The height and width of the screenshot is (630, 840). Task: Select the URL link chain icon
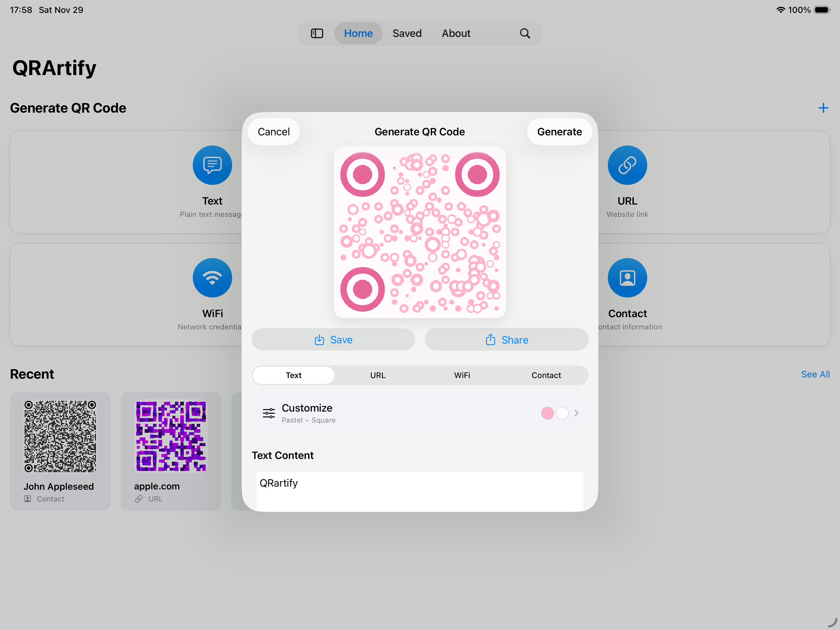coord(627,165)
